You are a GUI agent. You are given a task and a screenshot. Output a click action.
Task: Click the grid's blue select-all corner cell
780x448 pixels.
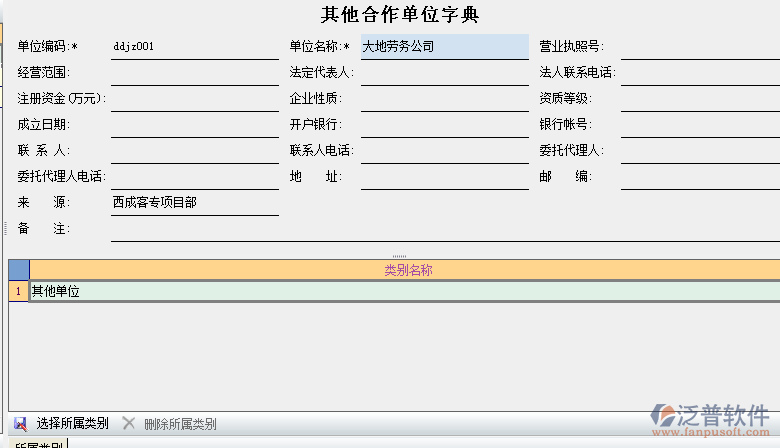(x=19, y=270)
